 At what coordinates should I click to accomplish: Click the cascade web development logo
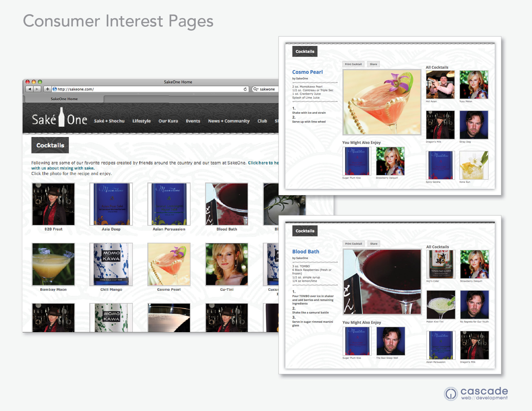coord(476,394)
